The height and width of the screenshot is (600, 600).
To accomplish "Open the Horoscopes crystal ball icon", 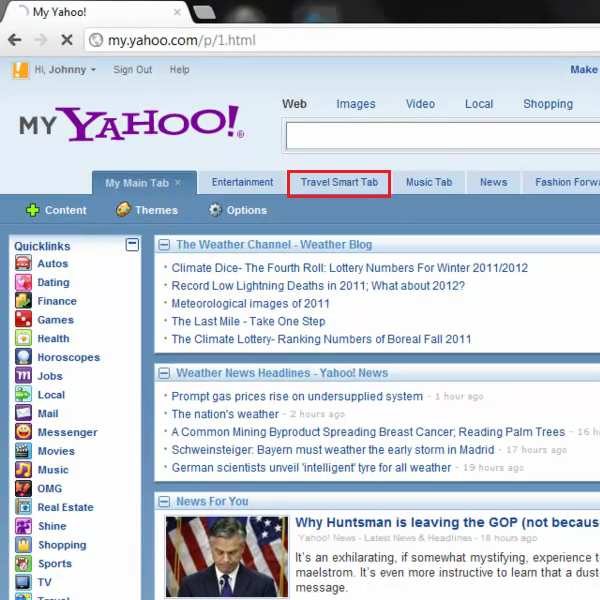I will 23,357.
